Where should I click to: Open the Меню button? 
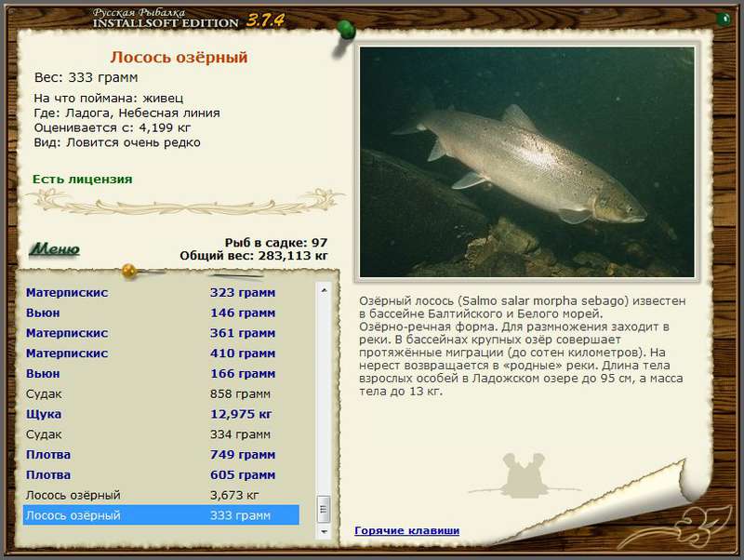[x=55, y=249]
